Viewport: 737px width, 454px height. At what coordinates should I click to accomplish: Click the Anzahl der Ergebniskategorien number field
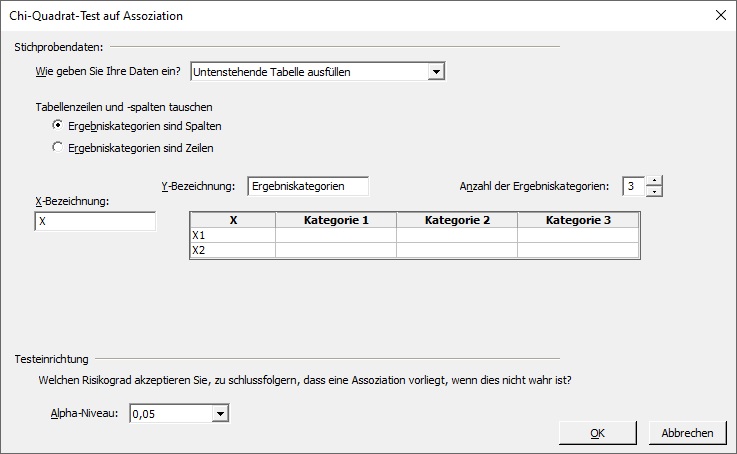(633, 186)
